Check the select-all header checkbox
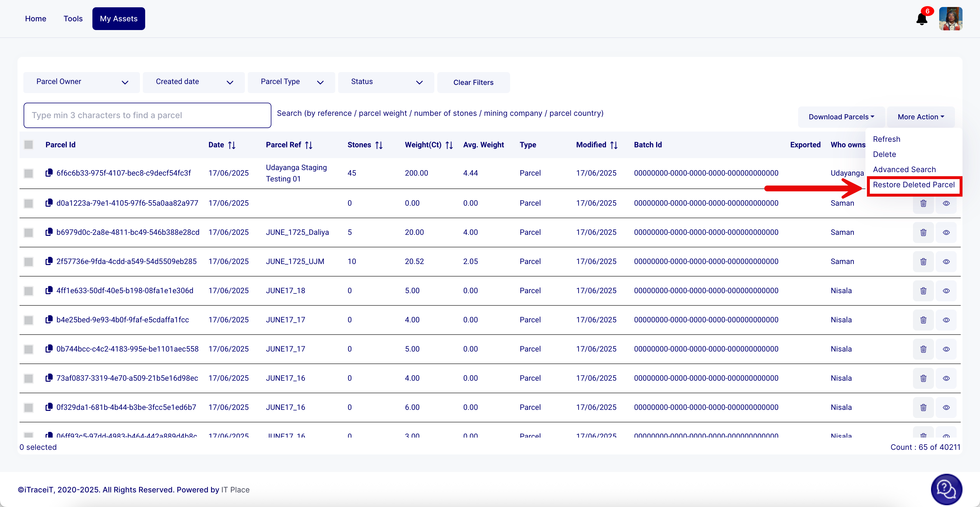This screenshot has height=507, width=980. 29,145
